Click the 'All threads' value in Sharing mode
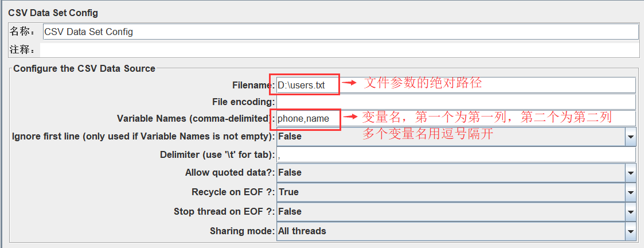Screen dimensions: 644x248 302,231
